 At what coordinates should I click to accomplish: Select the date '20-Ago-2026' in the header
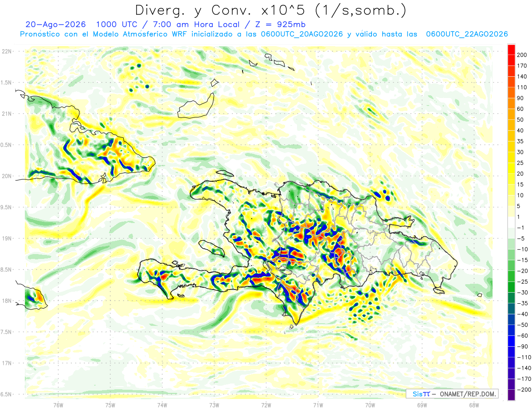pos(55,25)
